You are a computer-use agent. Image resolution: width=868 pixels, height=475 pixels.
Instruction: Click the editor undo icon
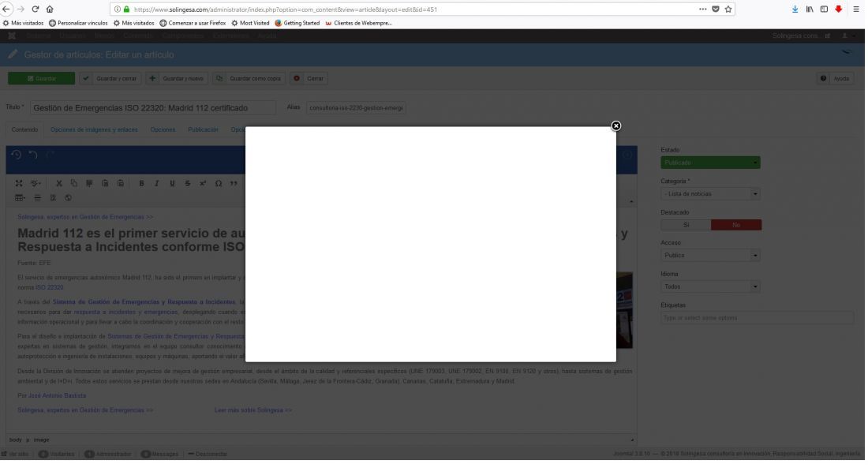pos(33,155)
